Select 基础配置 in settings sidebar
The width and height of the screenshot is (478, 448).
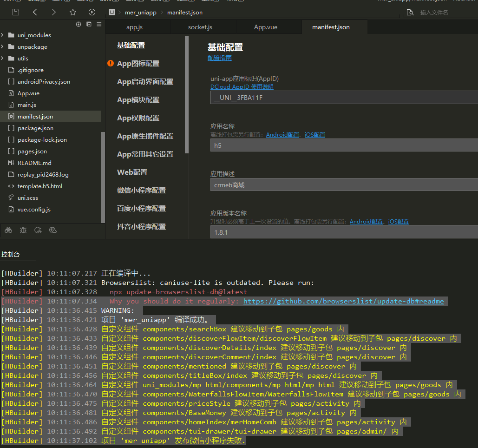click(131, 46)
